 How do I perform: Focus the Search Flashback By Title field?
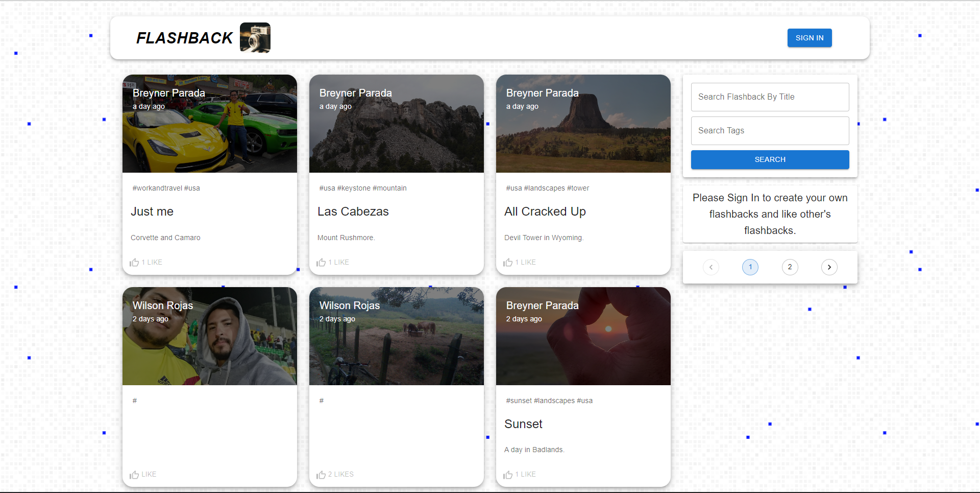coord(770,97)
